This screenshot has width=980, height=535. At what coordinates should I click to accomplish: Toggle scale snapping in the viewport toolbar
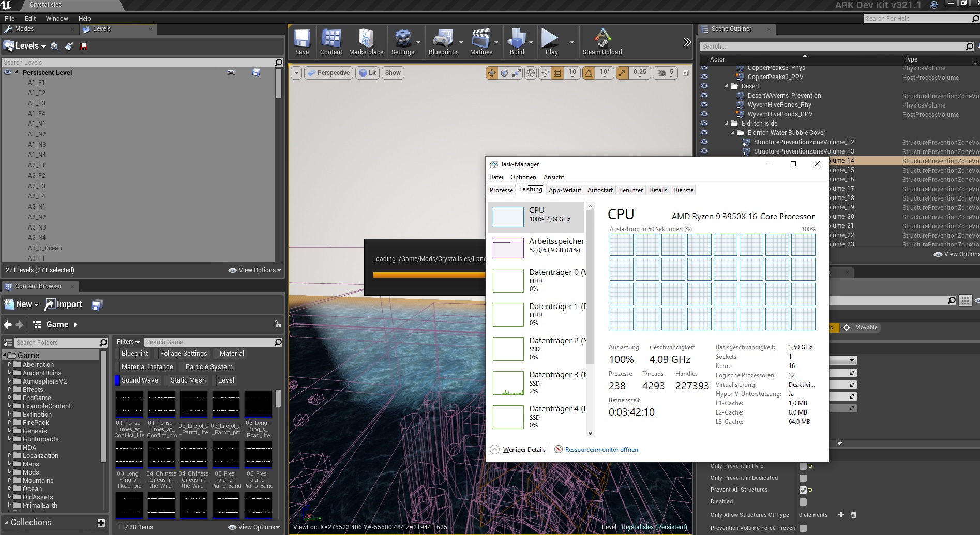[x=622, y=73]
